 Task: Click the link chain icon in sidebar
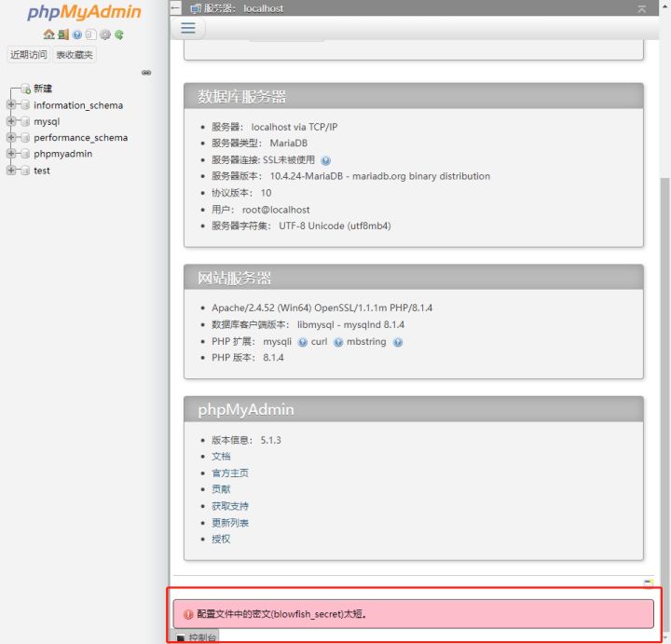[x=146, y=73]
